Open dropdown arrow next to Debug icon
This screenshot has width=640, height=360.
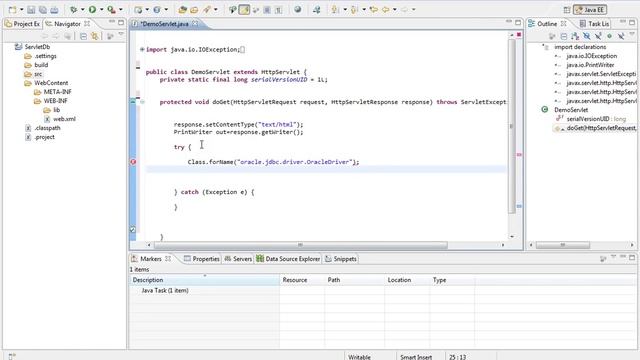tap(82, 9)
